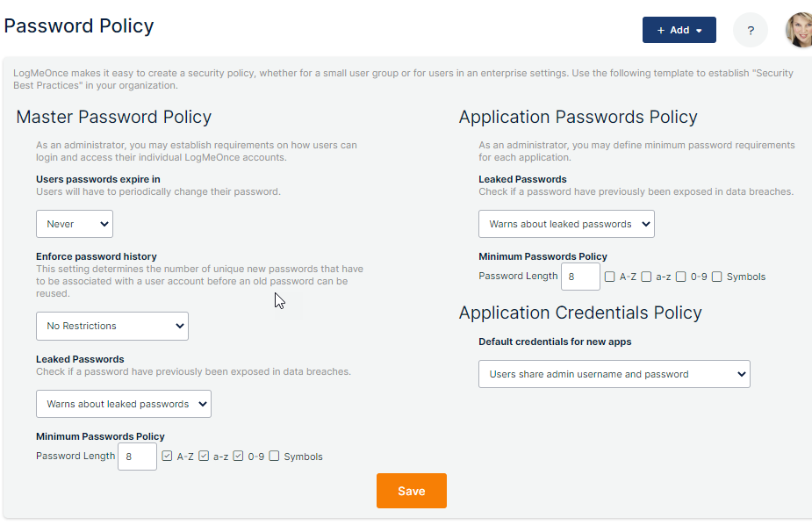Enable A-Z in Application Passwords Policy

[x=609, y=277]
